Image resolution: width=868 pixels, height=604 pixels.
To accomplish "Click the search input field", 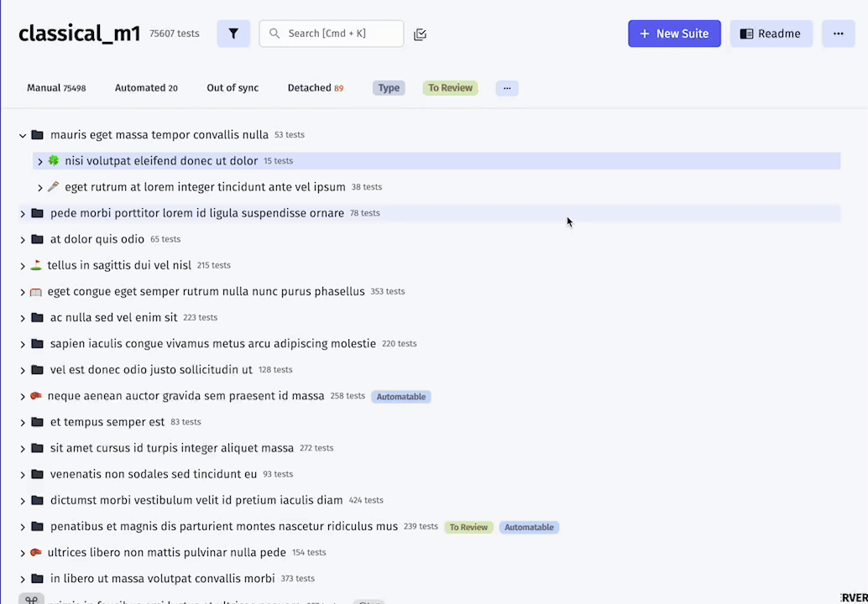I will tap(332, 34).
